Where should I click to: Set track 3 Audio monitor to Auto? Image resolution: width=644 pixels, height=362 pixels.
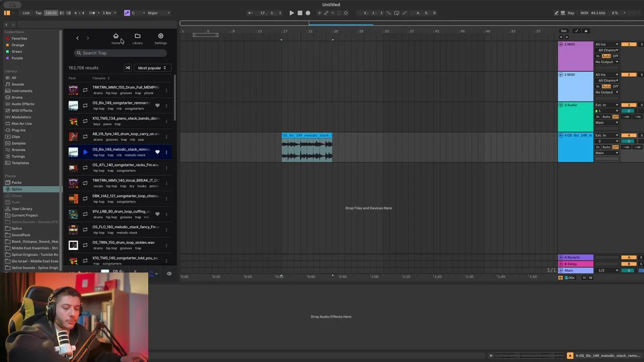point(607,117)
